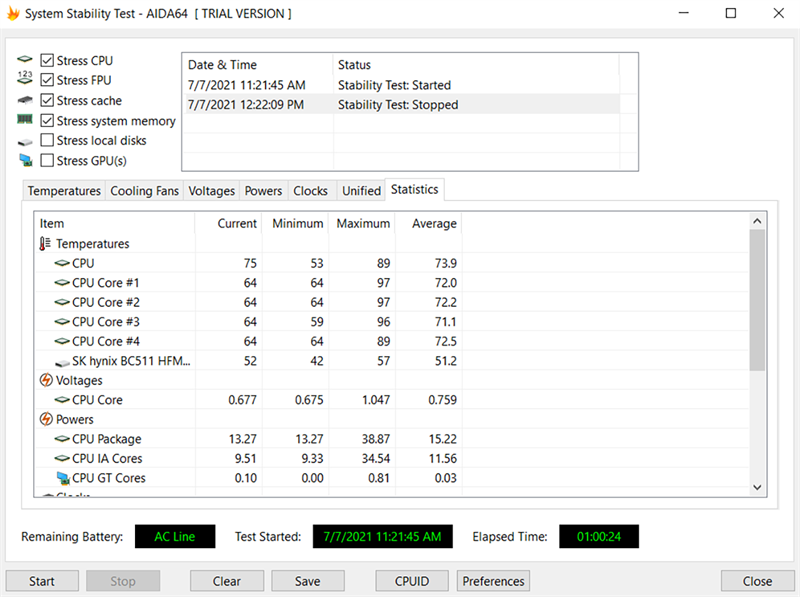Switch to the Temperatures tab
This screenshot has width=800, height=597.
click(x=64, y=191)
